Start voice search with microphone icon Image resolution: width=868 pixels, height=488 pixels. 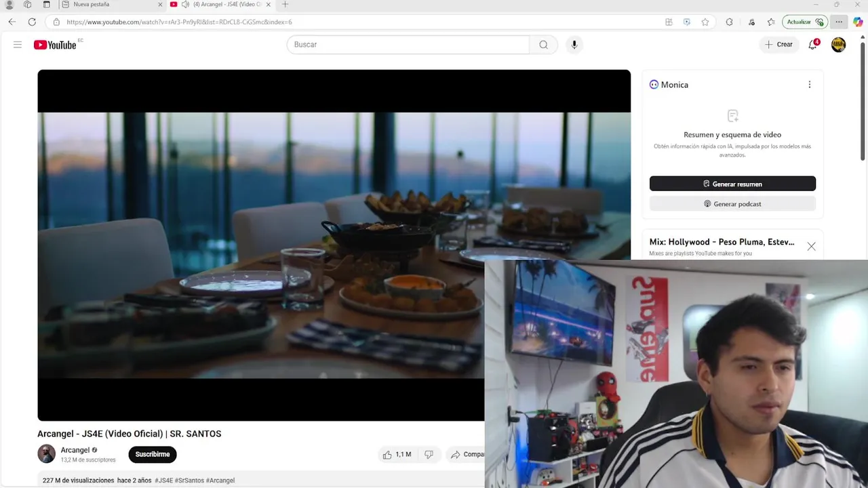(x=574, y=45)
